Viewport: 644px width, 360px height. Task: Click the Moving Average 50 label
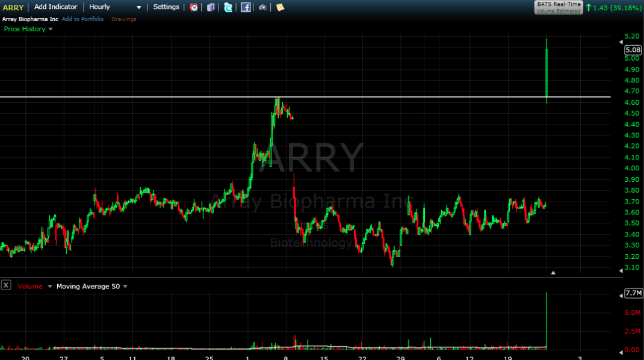click(88, 287)
